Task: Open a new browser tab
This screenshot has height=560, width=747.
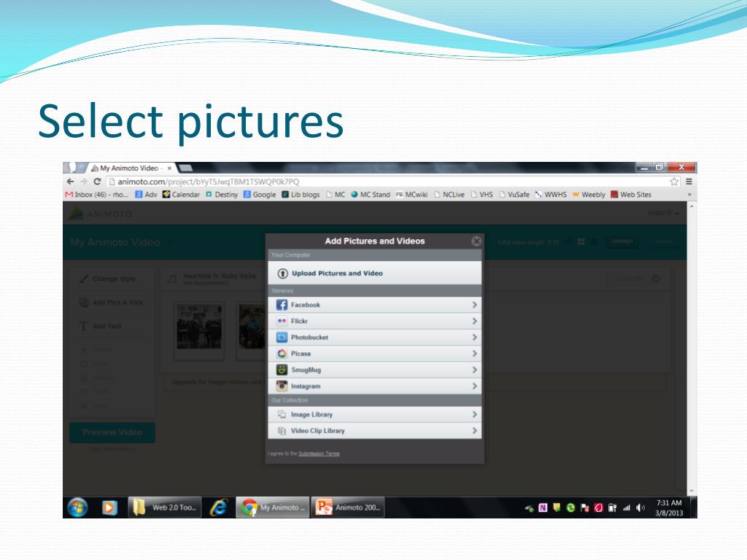Action: point(185,168)
